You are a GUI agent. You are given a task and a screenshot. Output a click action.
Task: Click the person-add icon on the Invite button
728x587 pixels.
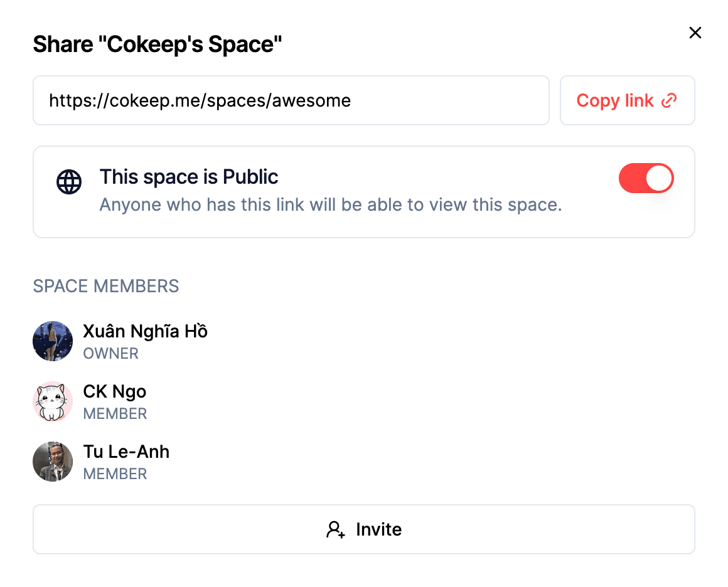click(x=335, y=529)
